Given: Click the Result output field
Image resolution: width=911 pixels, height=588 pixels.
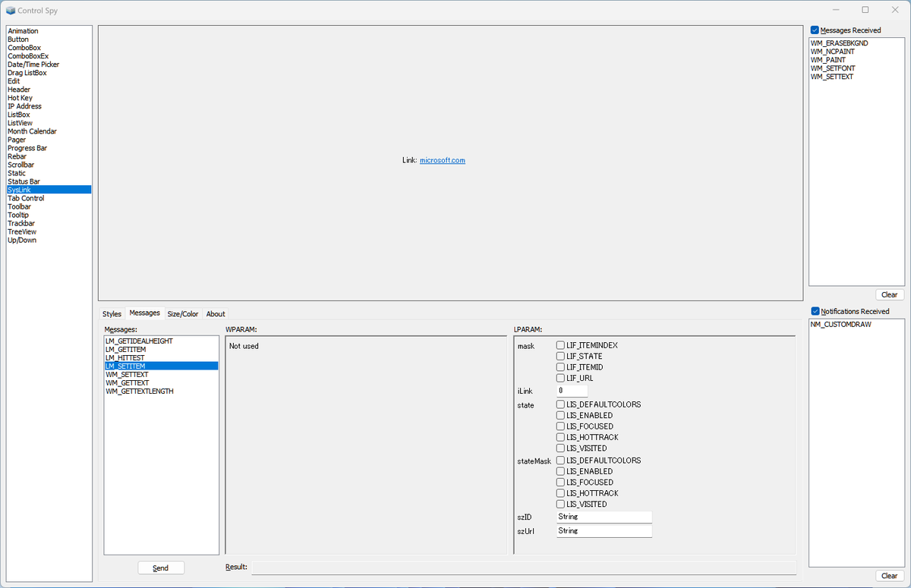Looking at the screenshot, I should tap(524, 568).
